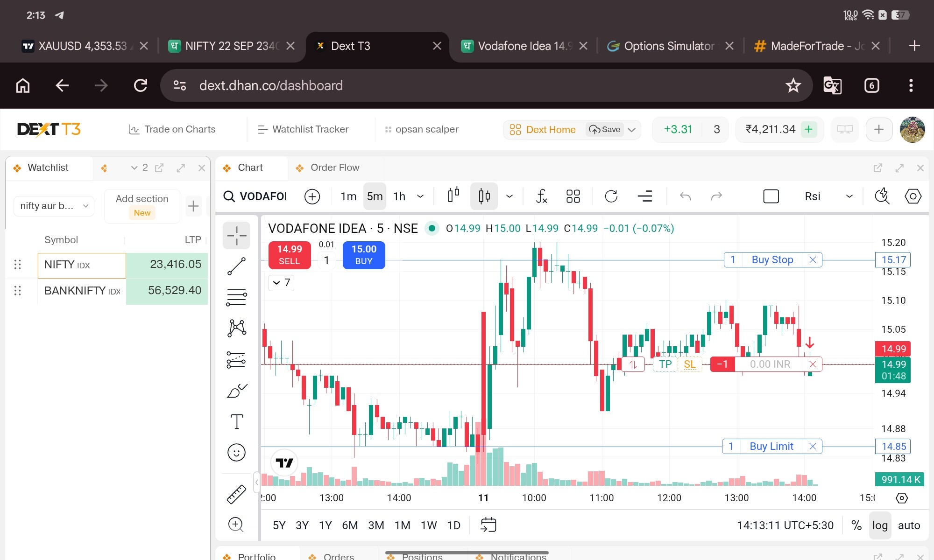This screenshot has width=934, height=560.
Task: Activate the zoom in tool
Action: [x=236, y=525]
